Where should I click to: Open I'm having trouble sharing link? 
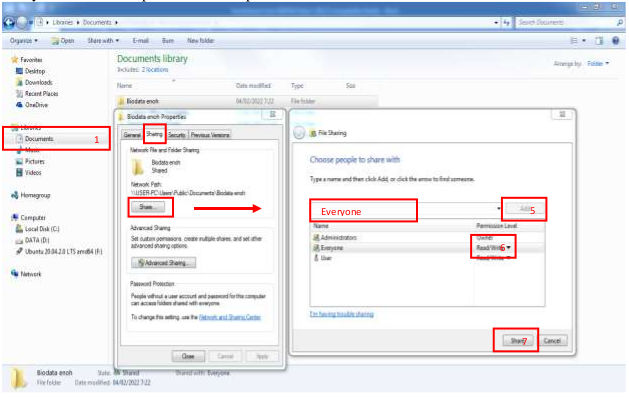tap(341, 314)
